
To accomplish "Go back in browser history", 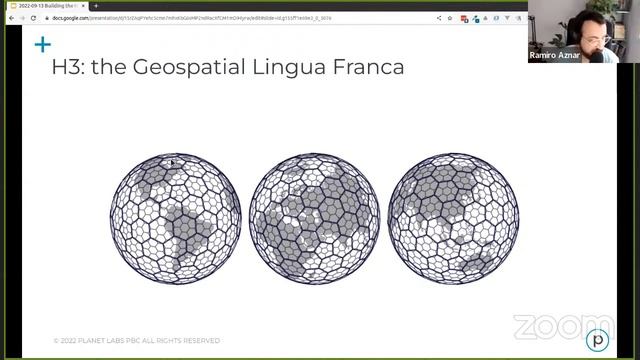I will (11, 18).
